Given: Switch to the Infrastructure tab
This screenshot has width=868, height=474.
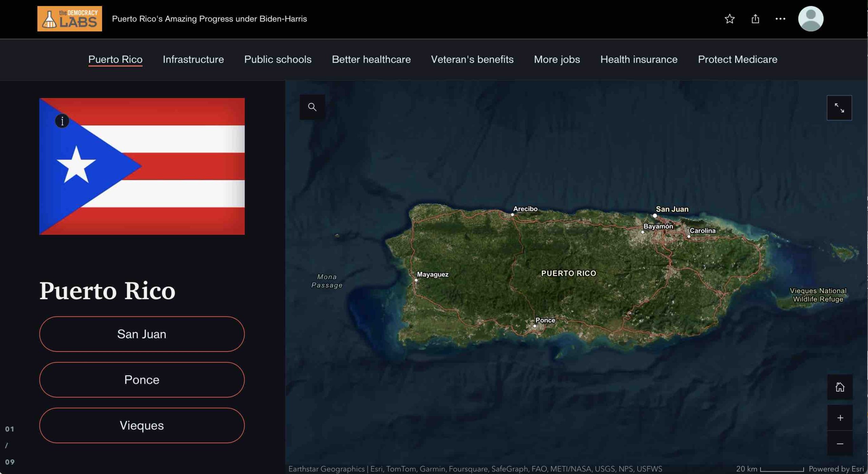Looking at the screenshot, I should (x=193, y=59).
